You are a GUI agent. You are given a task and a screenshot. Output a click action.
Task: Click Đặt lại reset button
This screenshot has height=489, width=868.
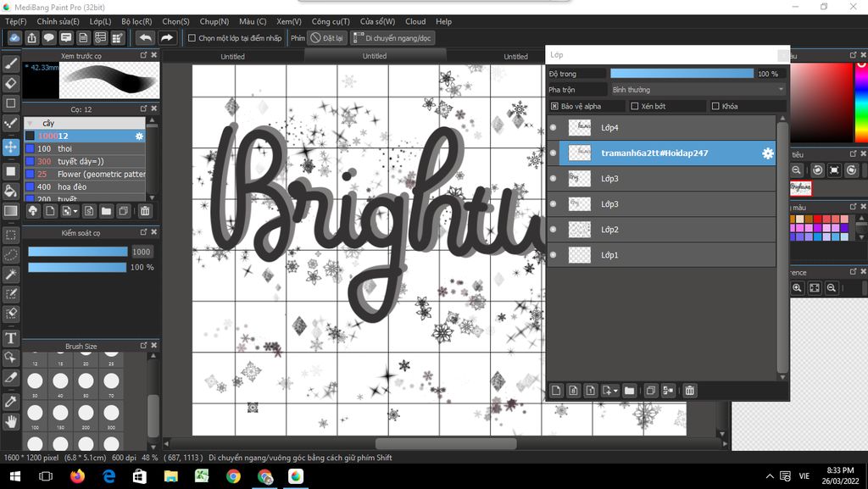click(x=328, y=38)
